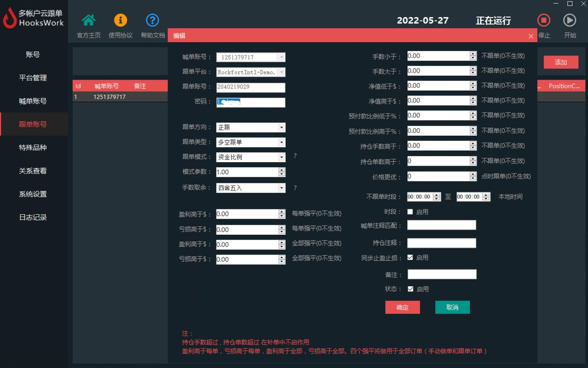Click the 跟单账号 input field
588x368 pixels.
tap(251, 87)
